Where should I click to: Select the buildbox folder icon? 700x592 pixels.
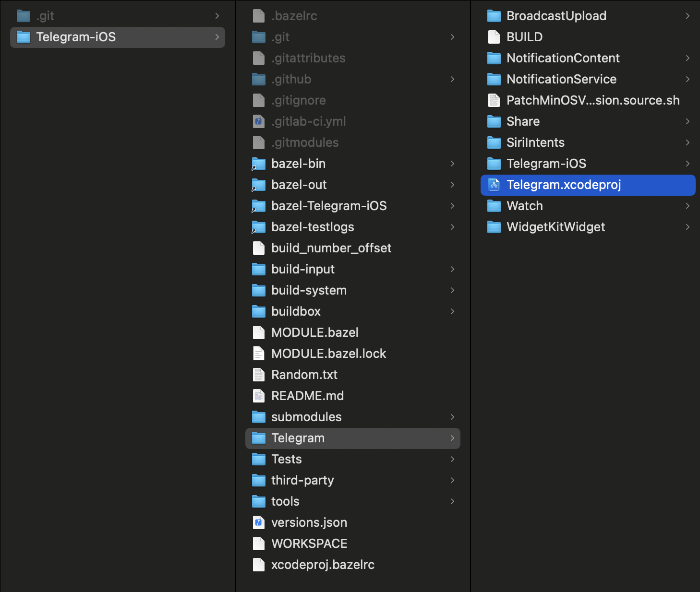(x=259, y=311)
